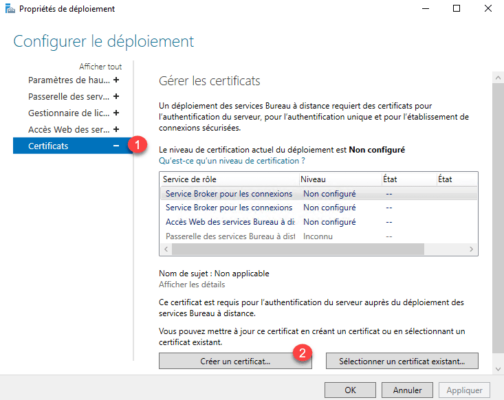
Task: Expand the Passerelle des serv... plus sign
Action: (116, 96)
